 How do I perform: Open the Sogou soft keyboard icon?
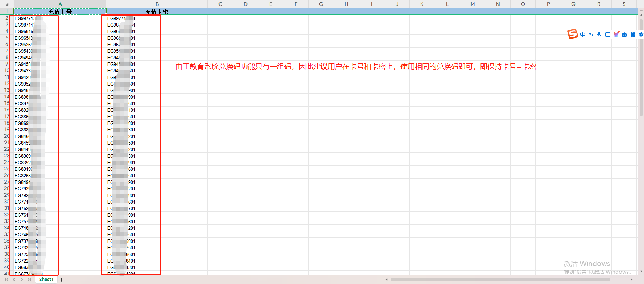pos(608,35)
